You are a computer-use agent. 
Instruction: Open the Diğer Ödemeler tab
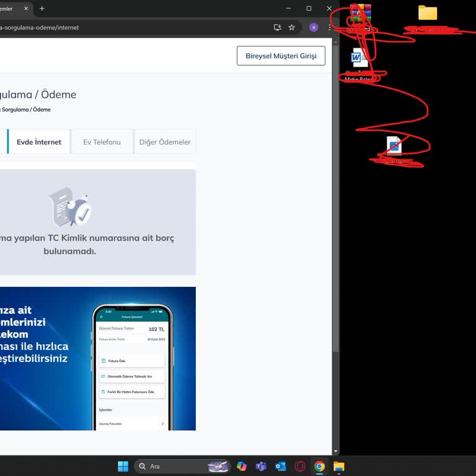coord(165,142)
